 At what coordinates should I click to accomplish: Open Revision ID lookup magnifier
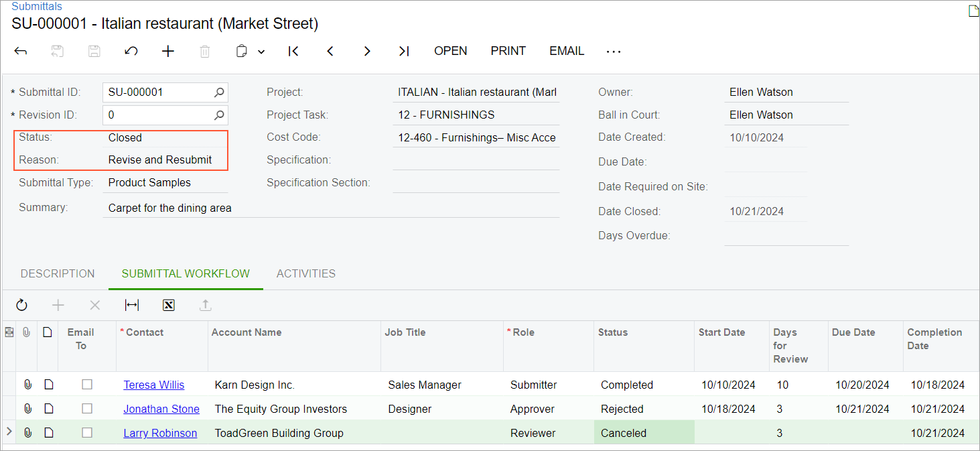point(219,115)
